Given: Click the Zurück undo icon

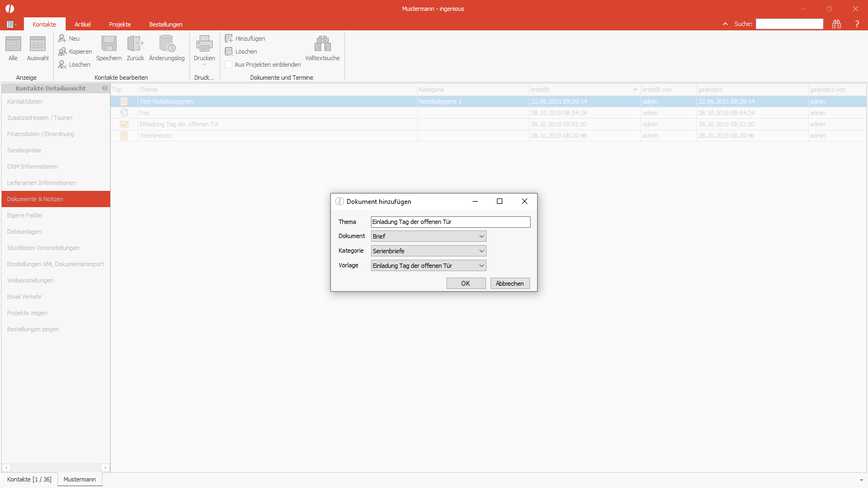Looking at the screenshot, I should click(x=135, y=43).
